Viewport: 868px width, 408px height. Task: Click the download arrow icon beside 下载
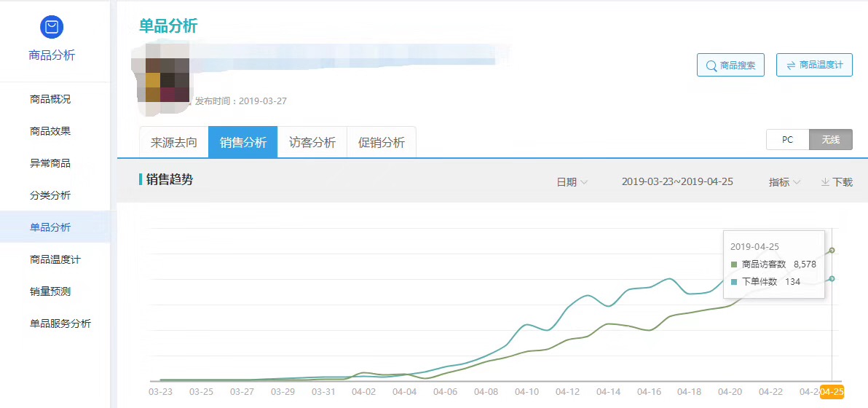coord(825,182)
